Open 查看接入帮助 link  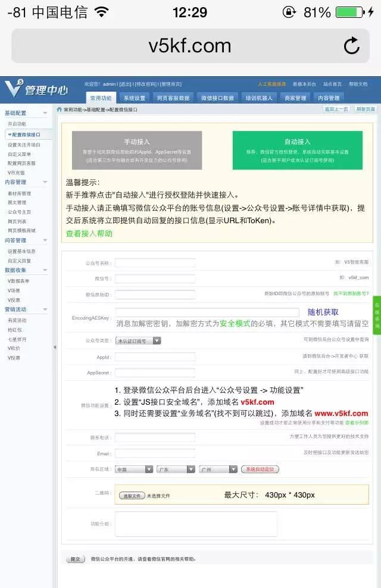pyautogui.click(x=89, y=234)
